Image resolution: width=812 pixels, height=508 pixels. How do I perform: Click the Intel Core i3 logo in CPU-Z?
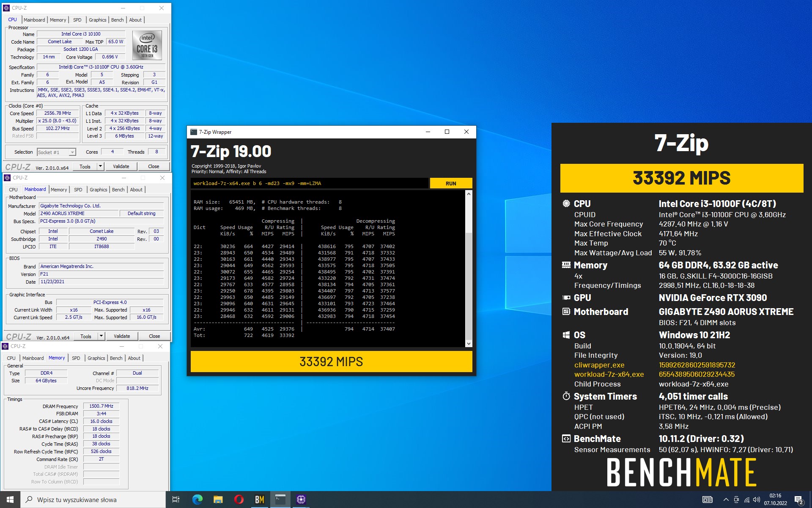point(147,45)
